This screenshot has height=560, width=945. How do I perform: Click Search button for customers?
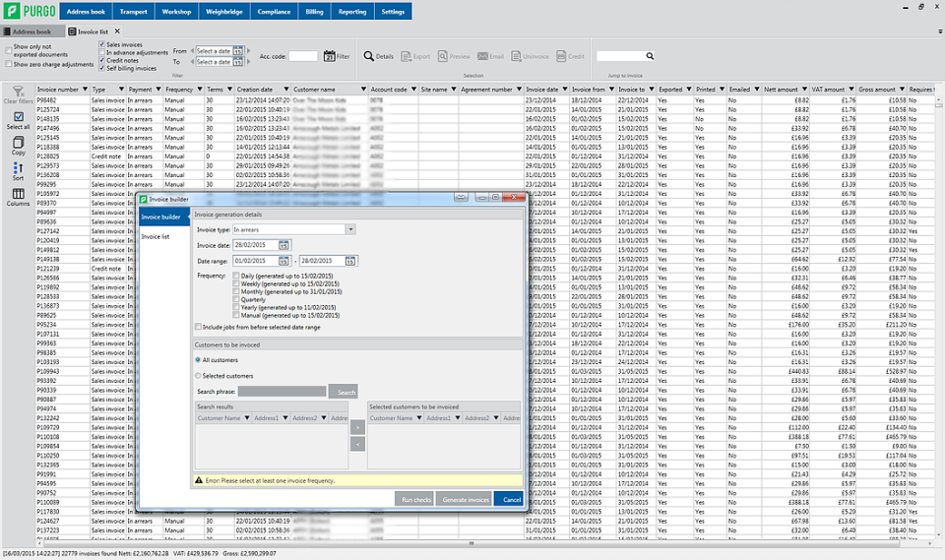pos(345,392)
